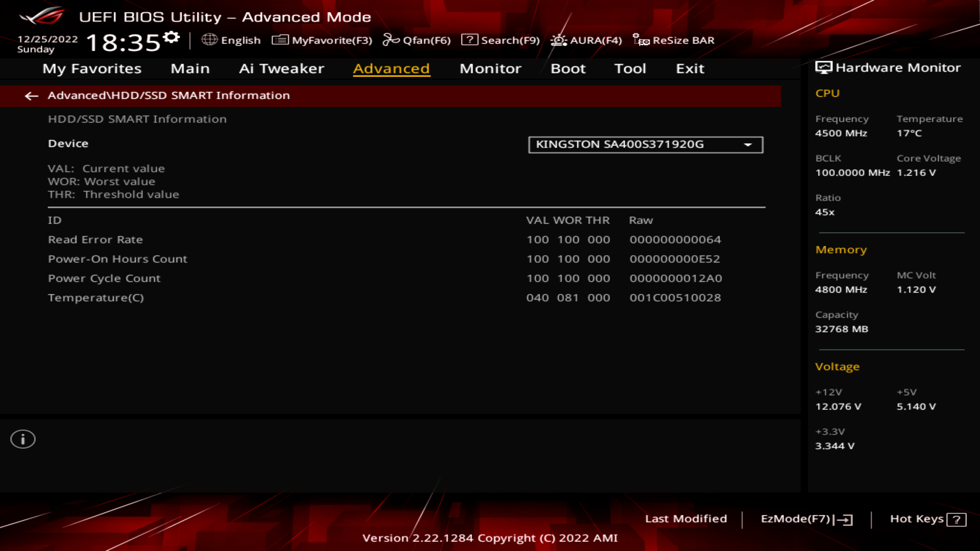This screenshot has width=980, height=551.
Task: Click the Hardware Monitor screen icon
Action: [824, 68]
